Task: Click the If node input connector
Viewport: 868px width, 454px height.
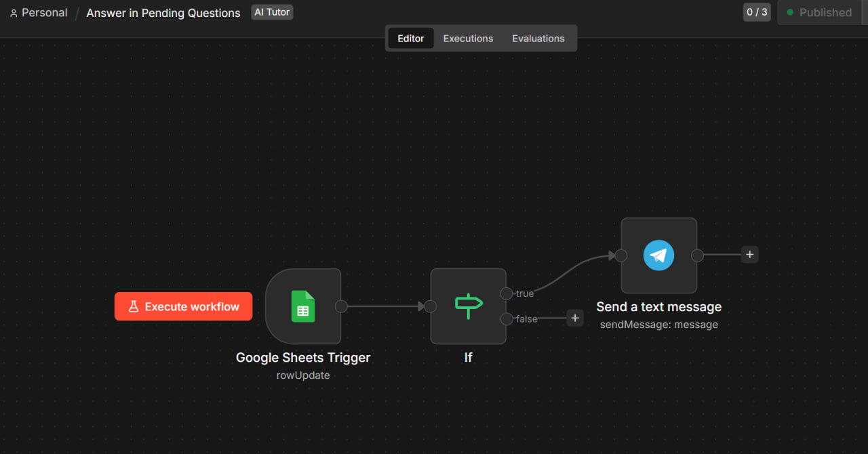Action: pyautogui.click(x=430, y=306)
